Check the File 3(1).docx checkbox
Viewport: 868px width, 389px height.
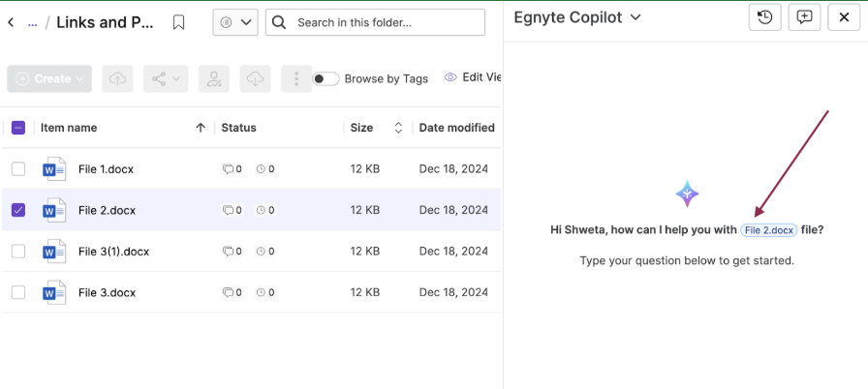click(18, 252)
